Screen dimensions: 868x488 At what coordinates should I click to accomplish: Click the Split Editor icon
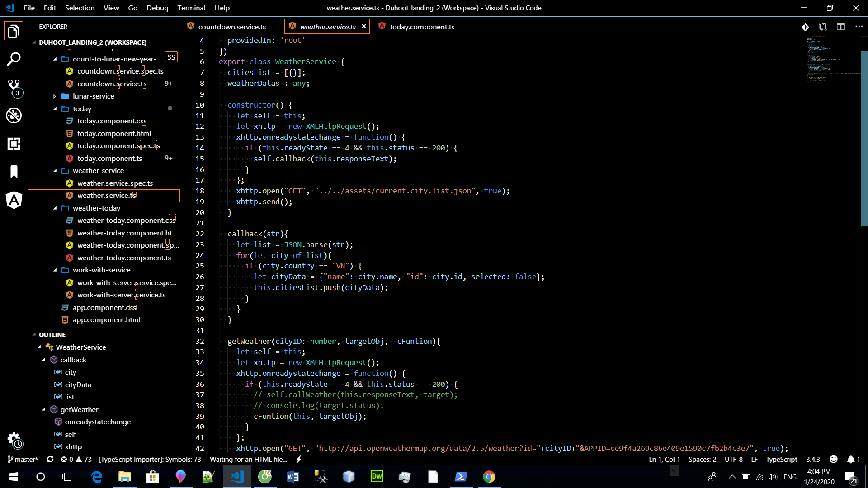[840, 27]
